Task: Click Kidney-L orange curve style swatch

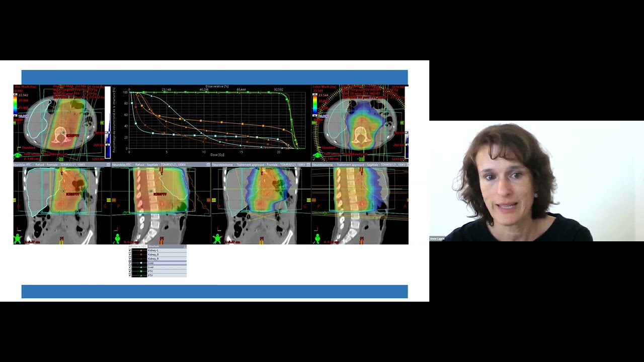Action: [139, 250]
